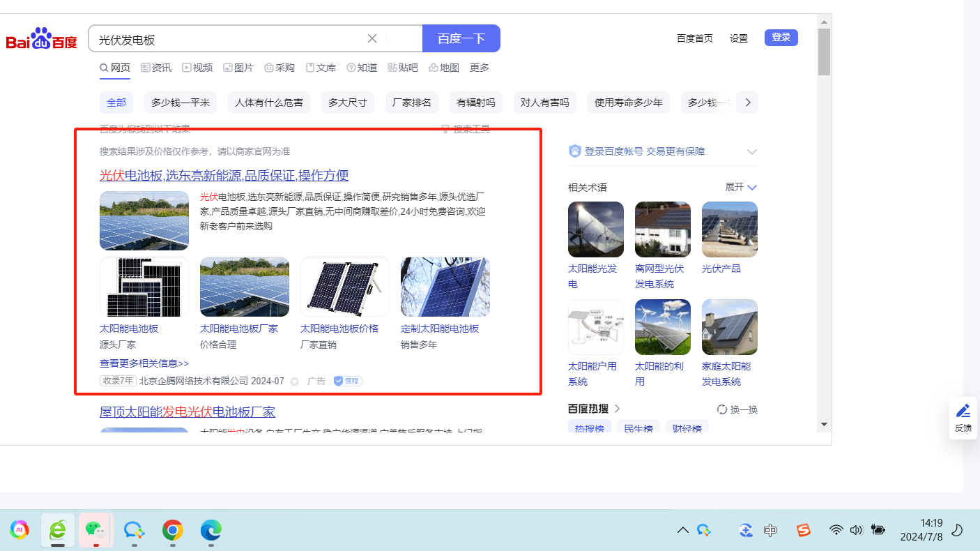
Task: Expand the 登录百度帐号 panel chevron
Action: pos(751,151)
